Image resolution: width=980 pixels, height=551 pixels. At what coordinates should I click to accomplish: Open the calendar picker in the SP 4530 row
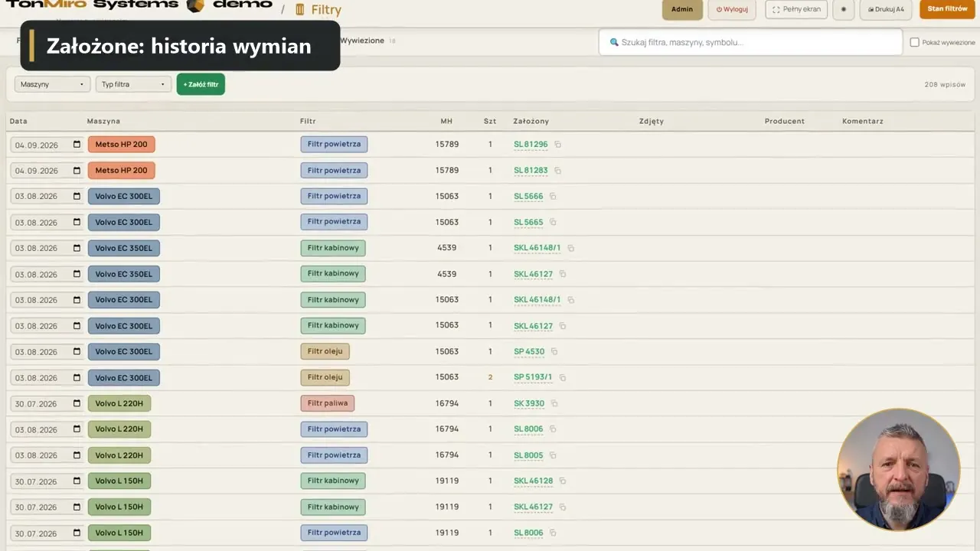click(77, 352)
